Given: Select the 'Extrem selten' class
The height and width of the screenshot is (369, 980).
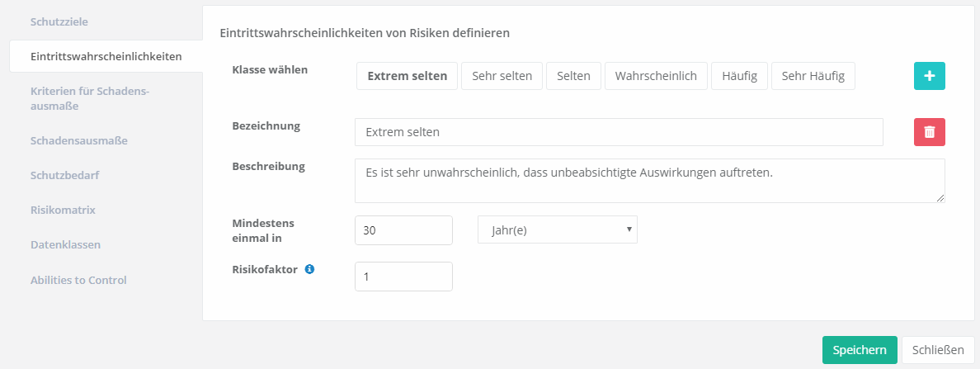Looking at the screenshot, I should (407, 76).
